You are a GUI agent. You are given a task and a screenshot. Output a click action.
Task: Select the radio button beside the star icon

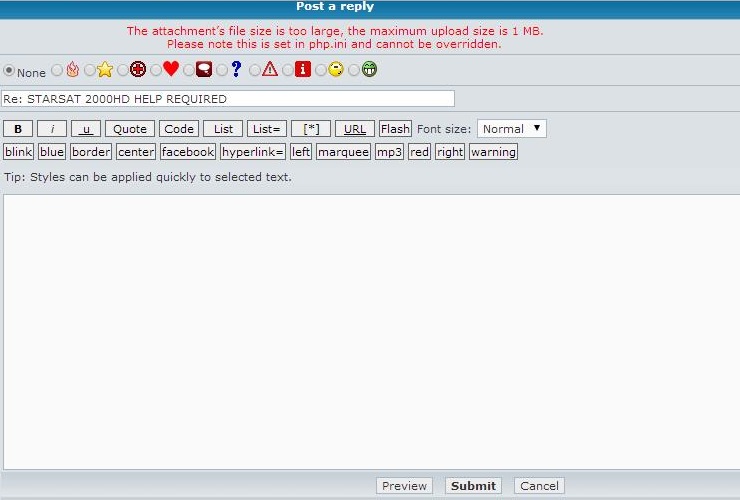click(x=90, y=71)
